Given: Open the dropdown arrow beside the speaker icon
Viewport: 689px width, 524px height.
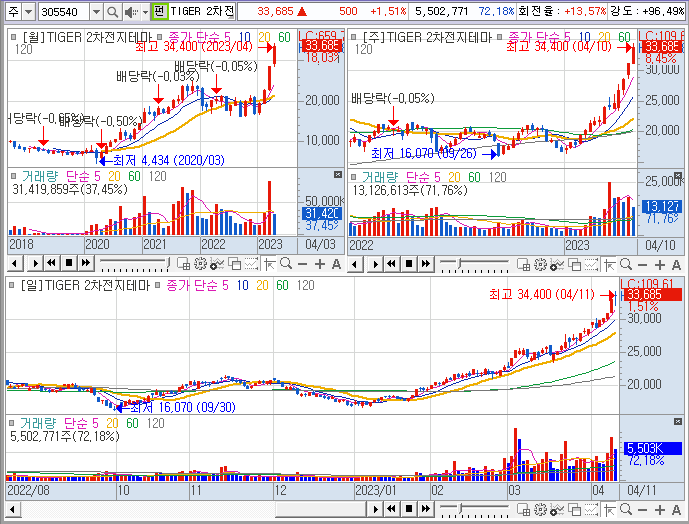Looking at the screenshot, I should click(x=145, y=12).
